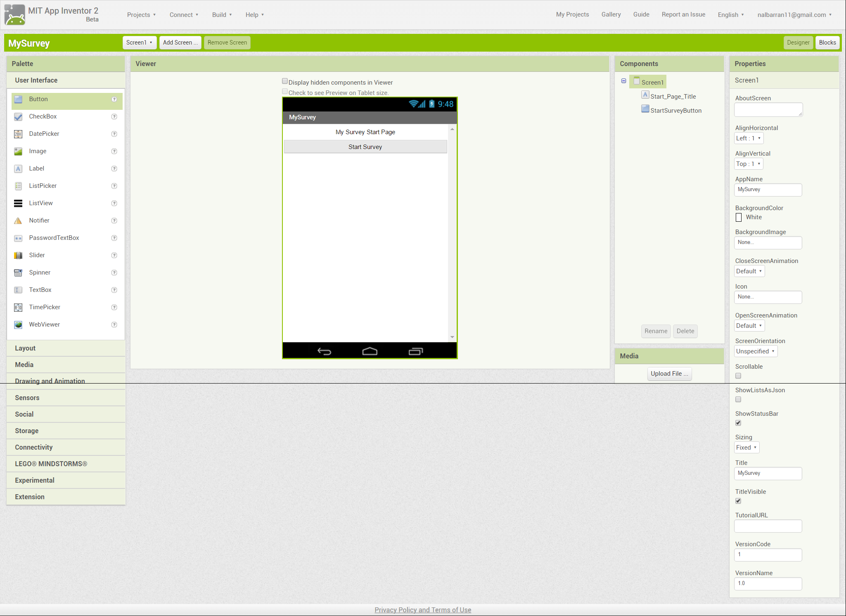This screenshot has height=616, width=846.
Task: Click the StartSurveyButton component icon
Action: point(645,109)
